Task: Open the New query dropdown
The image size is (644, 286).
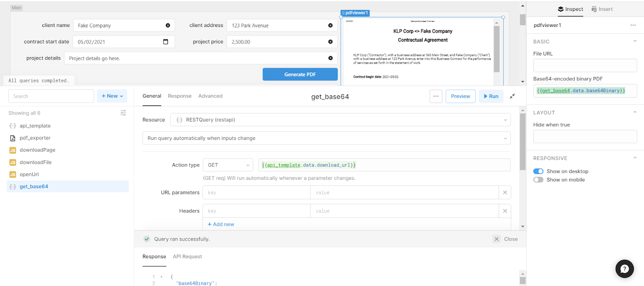Action: [x=112, y=96]
